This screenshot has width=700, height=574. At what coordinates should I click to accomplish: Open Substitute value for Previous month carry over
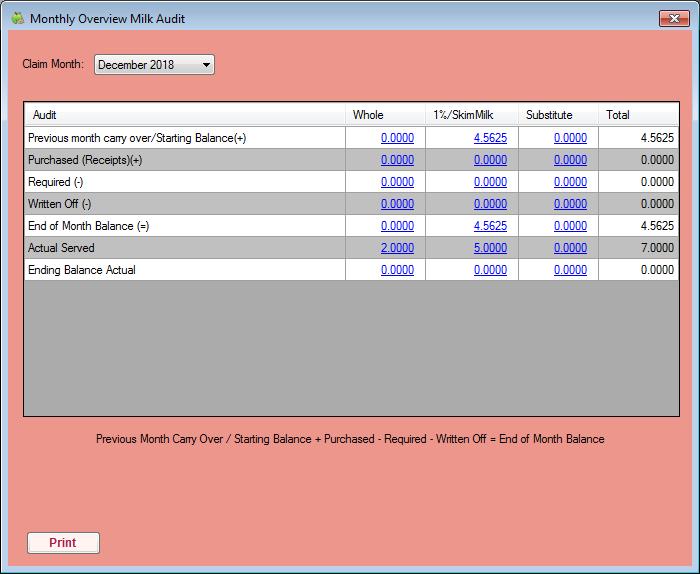click(570, 138)
